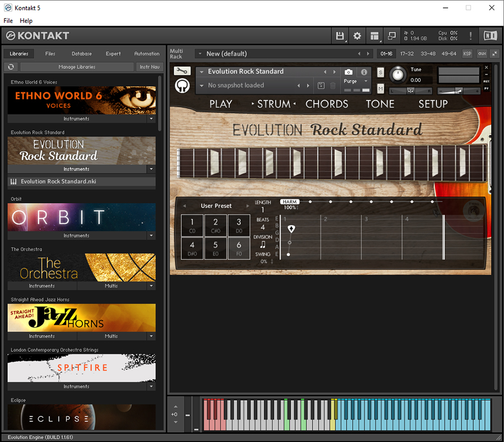The width and height of the screenshot is (504, 442).
Task: Adjust the instrument volume slider
Action: [459, 91]
